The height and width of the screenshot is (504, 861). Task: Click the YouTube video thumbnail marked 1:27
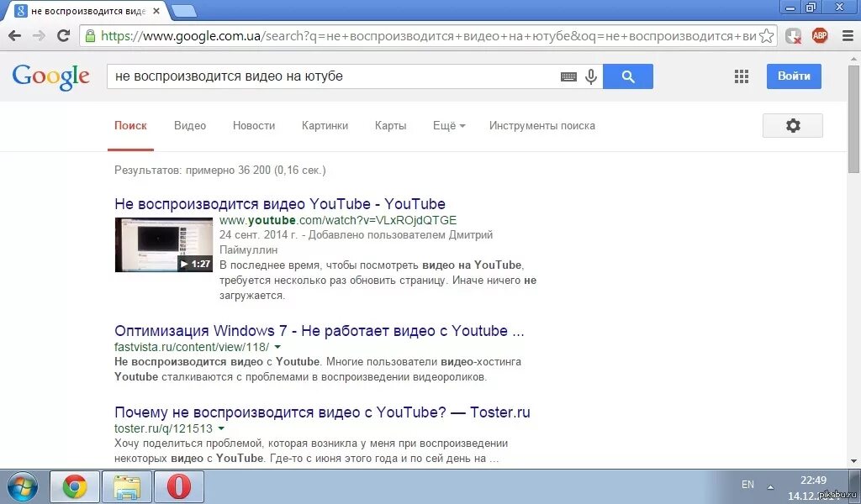pyautogui.click(x=164, y=244)
